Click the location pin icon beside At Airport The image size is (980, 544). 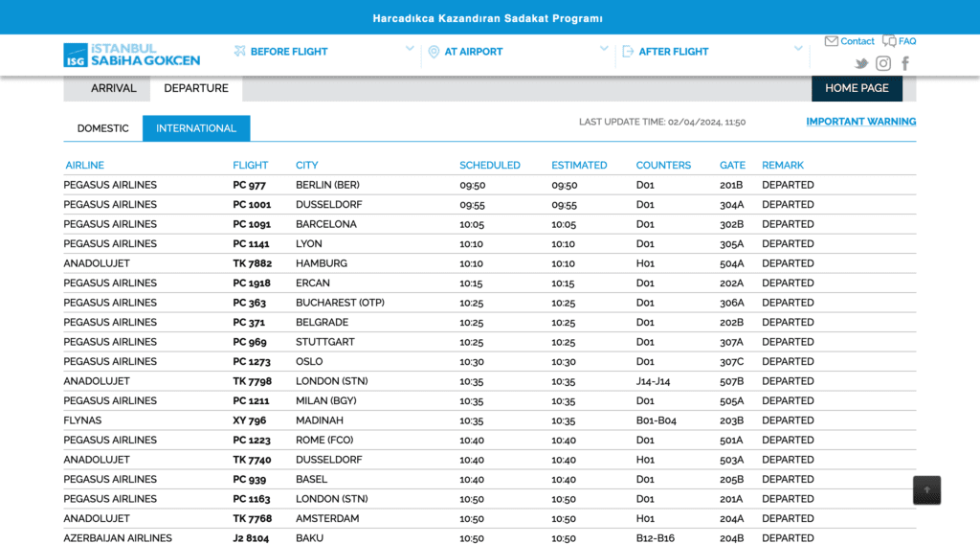434,52
